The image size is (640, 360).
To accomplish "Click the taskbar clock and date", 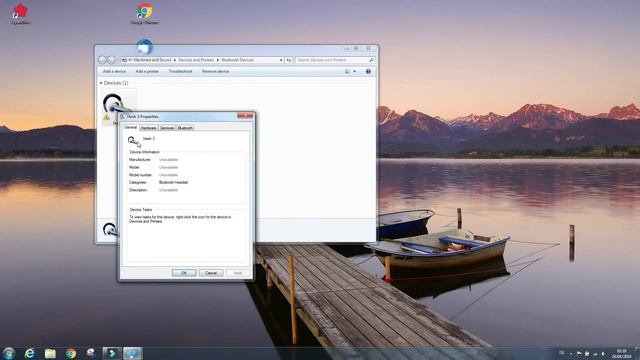I will (x=621, y=353).
